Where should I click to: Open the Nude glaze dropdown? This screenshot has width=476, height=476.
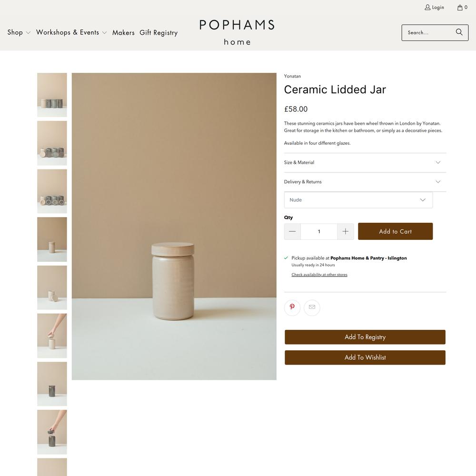(x=358, y=200)
